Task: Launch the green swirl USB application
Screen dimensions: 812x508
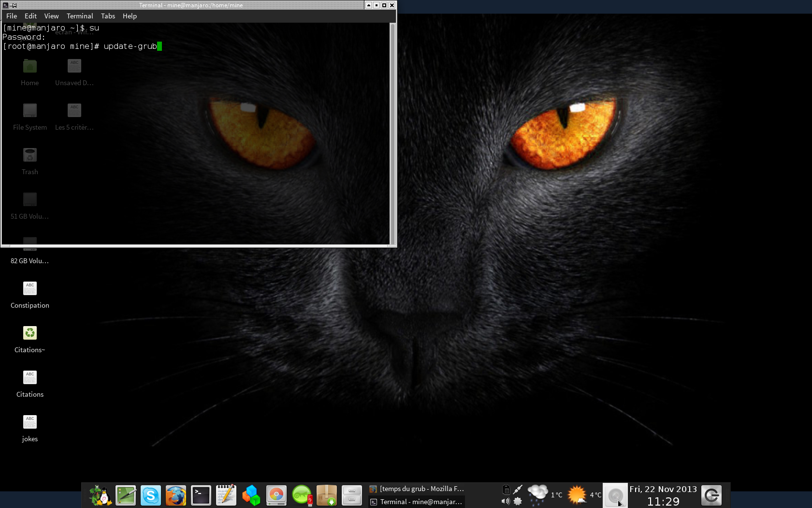Action: click(302, 495)
